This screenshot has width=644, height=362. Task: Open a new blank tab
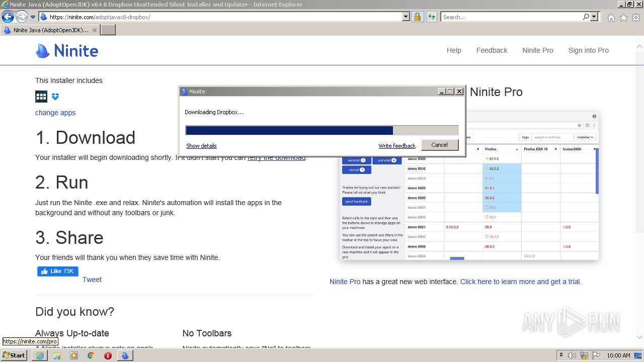click(x=108, y=30)
